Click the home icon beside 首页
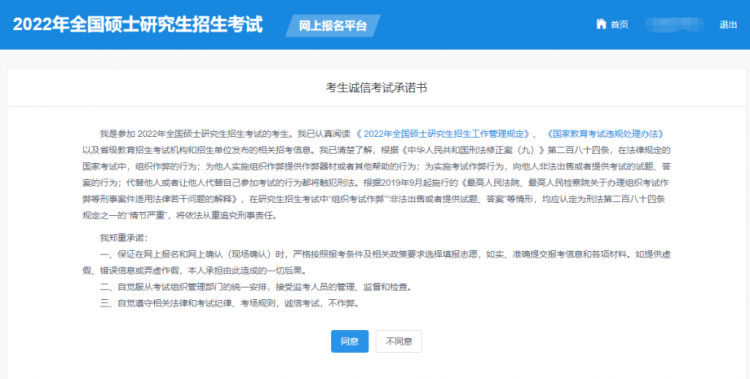 [601, 24]
